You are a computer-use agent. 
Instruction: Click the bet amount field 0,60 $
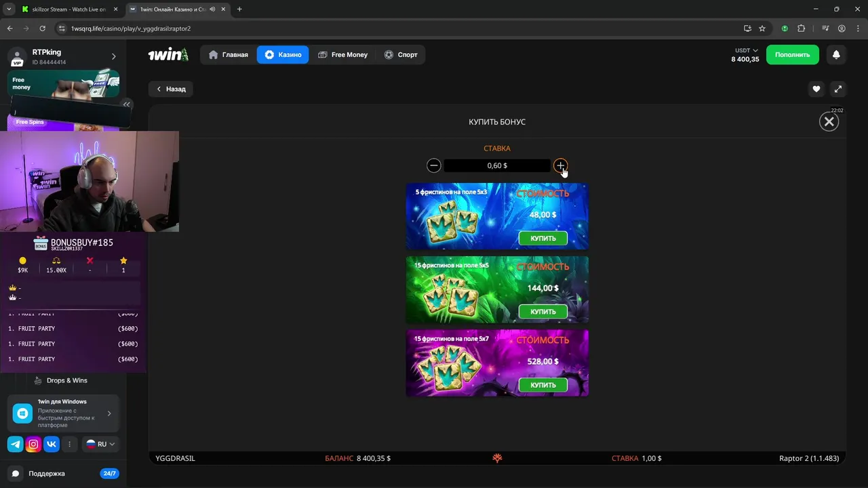(497, 165)
